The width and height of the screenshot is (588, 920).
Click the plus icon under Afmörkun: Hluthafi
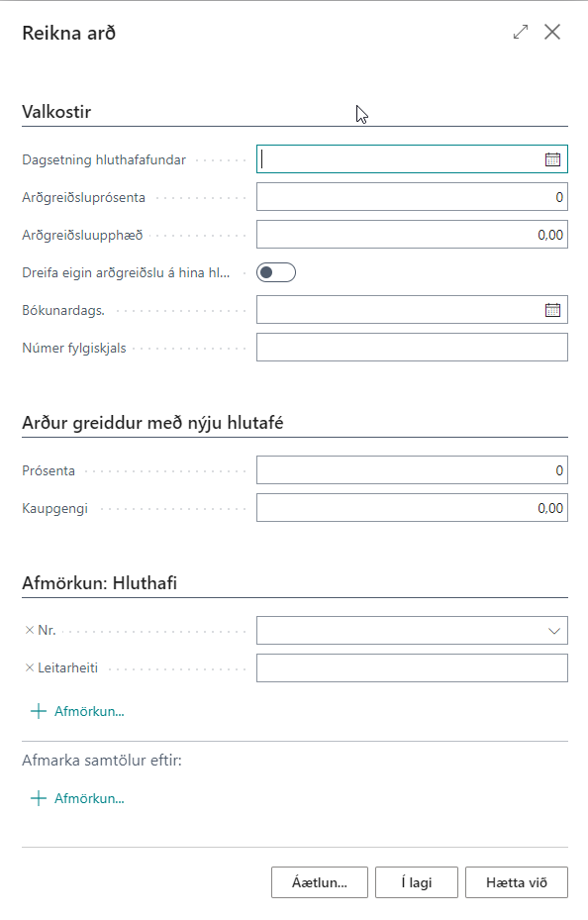[x=38, y=711]
